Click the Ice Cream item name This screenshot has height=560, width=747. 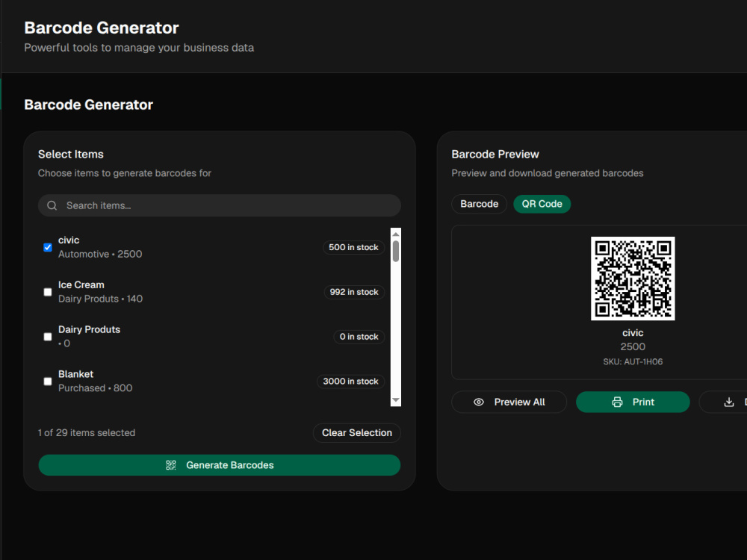point(81,284)
